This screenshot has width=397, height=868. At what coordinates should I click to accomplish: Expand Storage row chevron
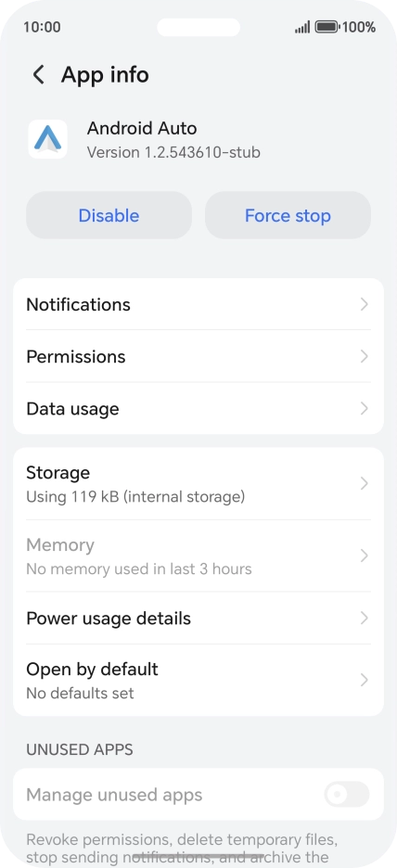[364, 484]
